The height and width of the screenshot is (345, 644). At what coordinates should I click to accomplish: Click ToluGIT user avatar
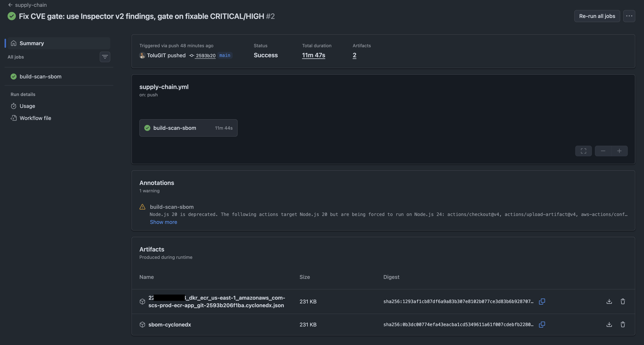tap(142, 55)
